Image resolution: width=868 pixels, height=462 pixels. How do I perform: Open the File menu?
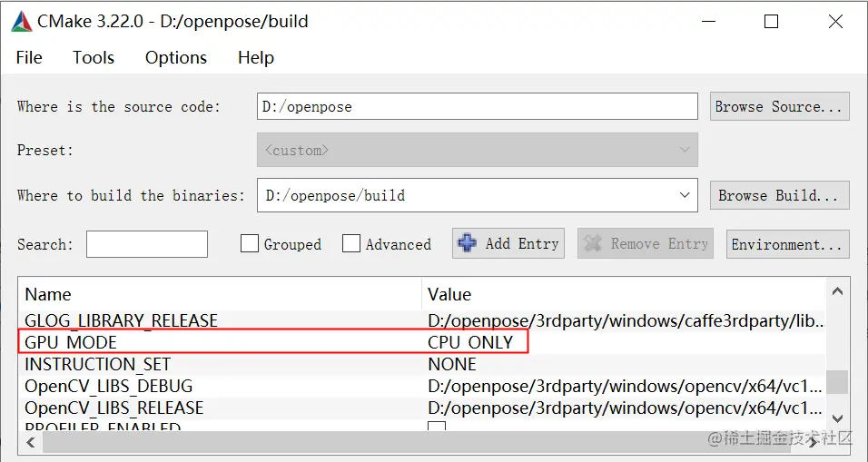coord(29,57)
